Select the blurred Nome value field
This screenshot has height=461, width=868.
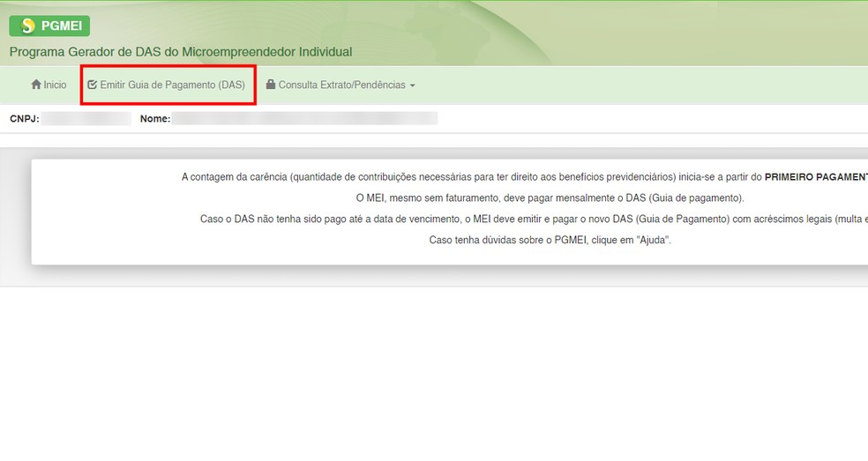click(x=304, y=118)
